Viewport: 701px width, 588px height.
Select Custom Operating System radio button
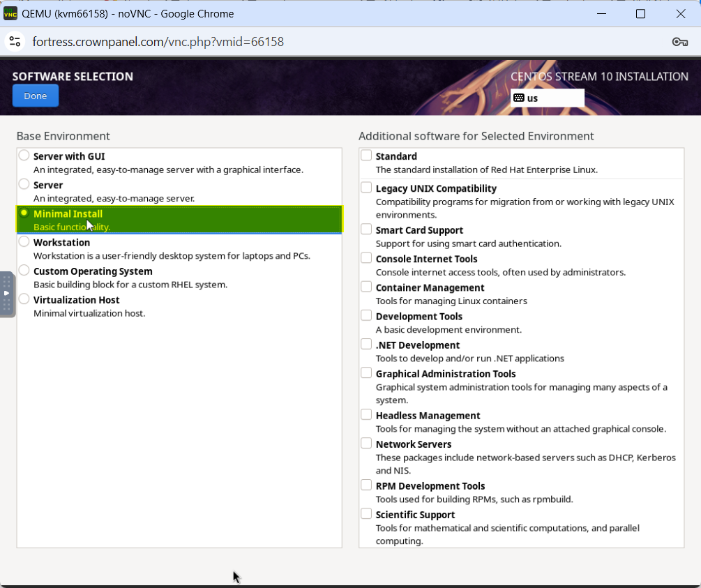click(24, 271)
